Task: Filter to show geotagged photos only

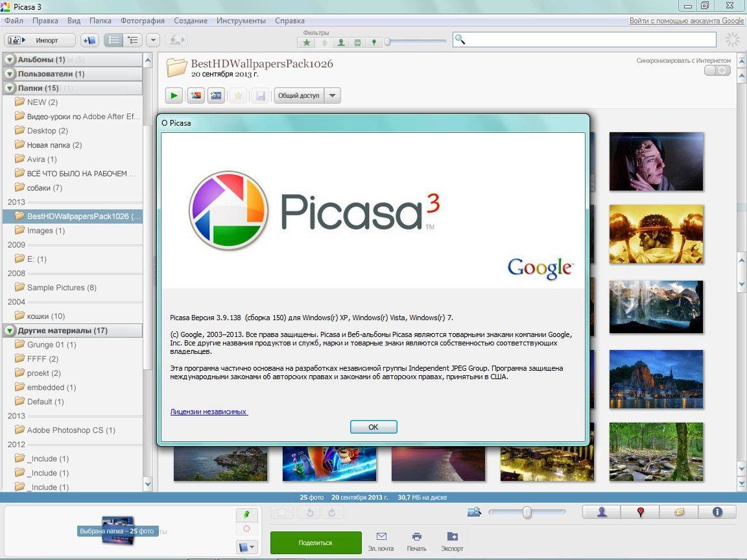Action: pos(374,42)
